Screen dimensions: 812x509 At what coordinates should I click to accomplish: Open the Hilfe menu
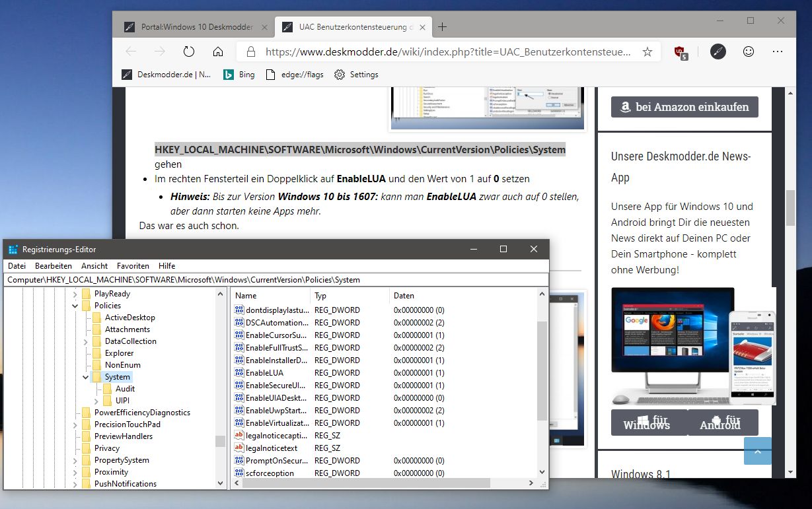[167, 266]
